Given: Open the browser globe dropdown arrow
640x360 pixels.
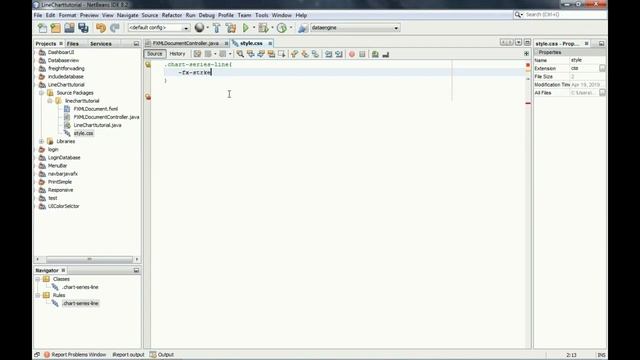Looking at the screenshot, I should tap(207, 28).
